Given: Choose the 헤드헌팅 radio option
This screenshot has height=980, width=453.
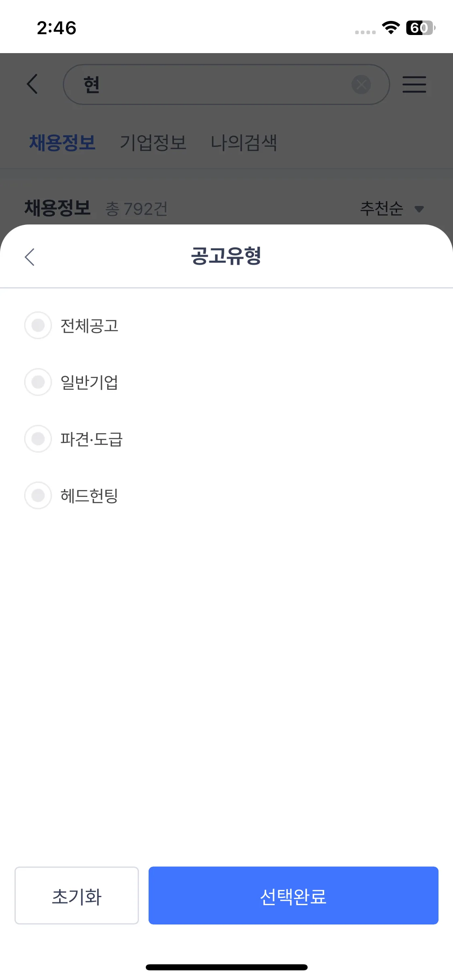Looking at the screenshot, I should (x=38, y=495).
